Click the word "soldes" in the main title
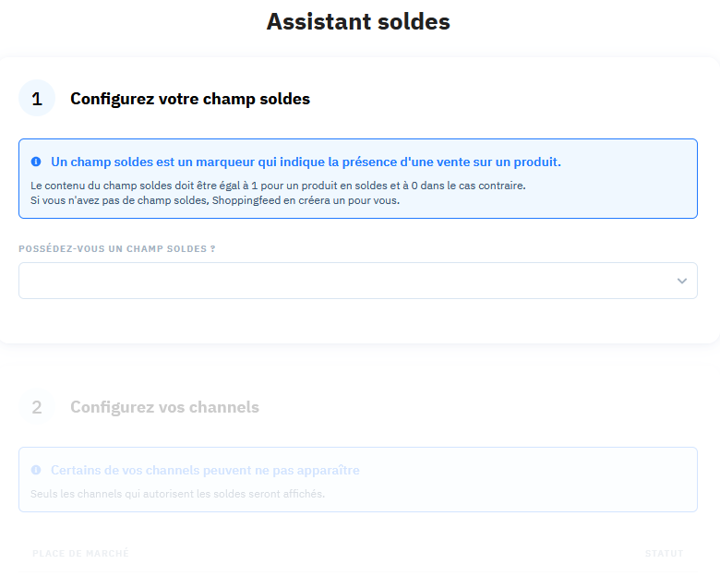Image resolution: width=720 pixels, height=588 pixels. [414, 21]
